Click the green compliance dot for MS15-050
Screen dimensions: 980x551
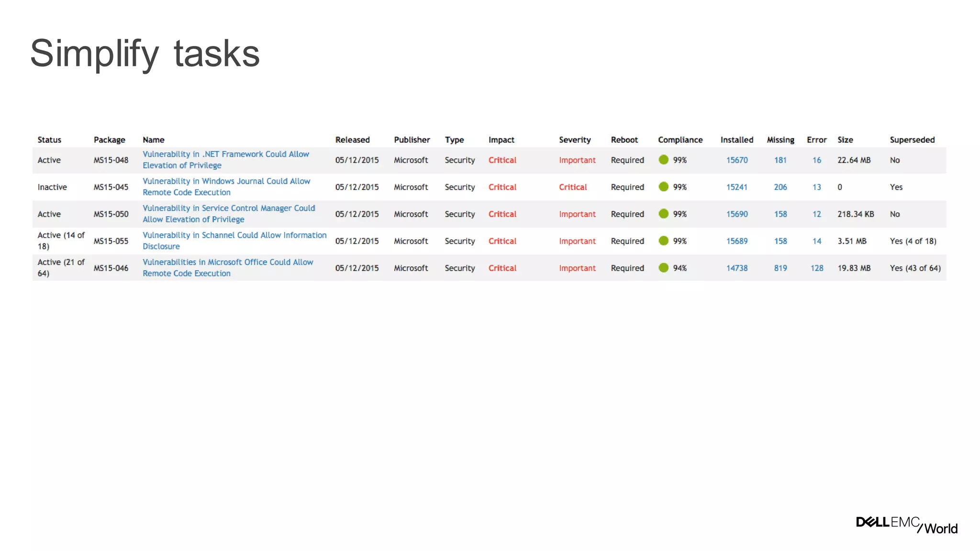coord(663,214)
